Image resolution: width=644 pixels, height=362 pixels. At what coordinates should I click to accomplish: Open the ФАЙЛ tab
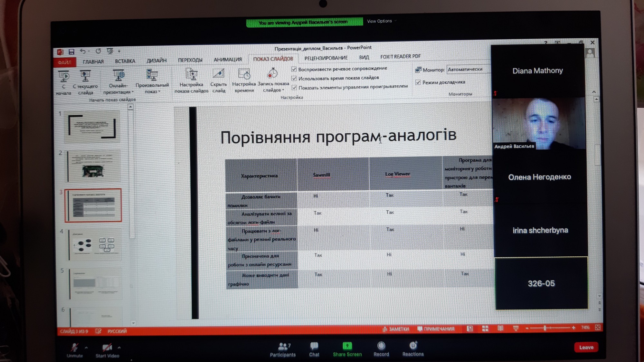click(64, 62)
